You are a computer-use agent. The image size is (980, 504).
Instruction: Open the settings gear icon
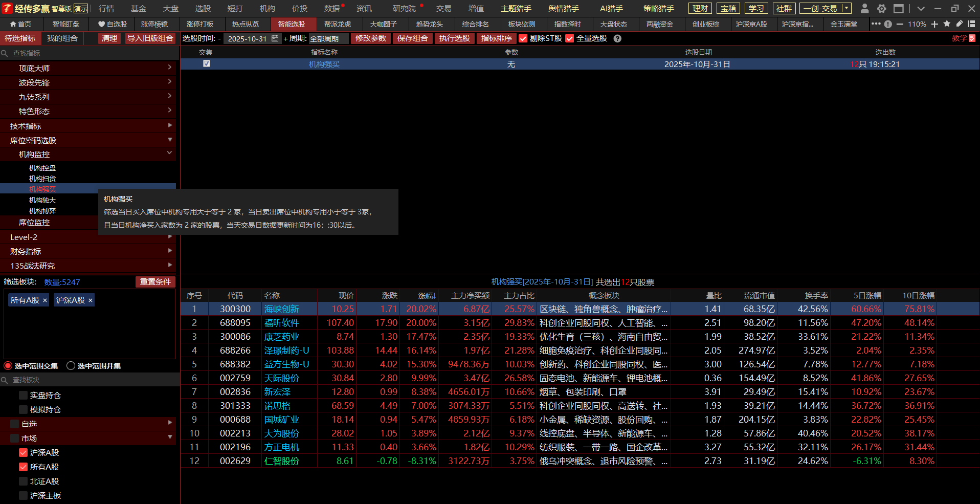click(881, 9)
